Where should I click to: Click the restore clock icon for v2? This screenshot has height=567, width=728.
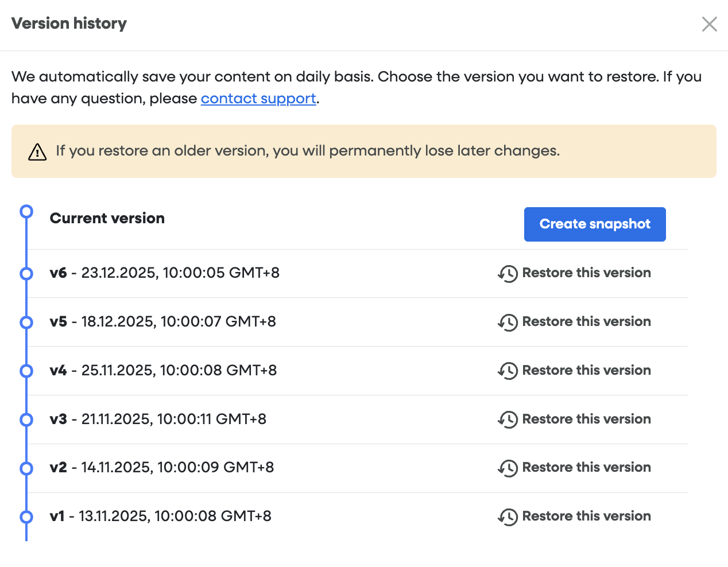[x=508, y=468]
